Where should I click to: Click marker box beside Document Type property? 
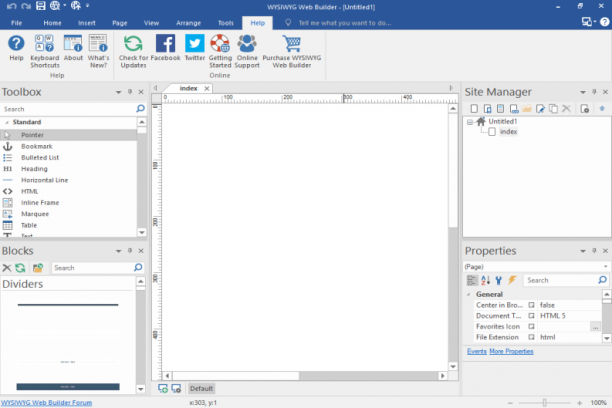click(531, 315)
